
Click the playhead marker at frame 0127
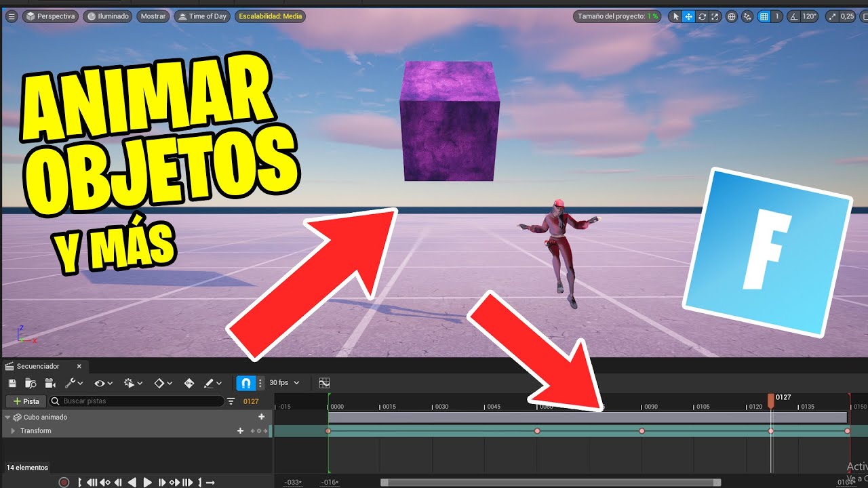(771, 401)
